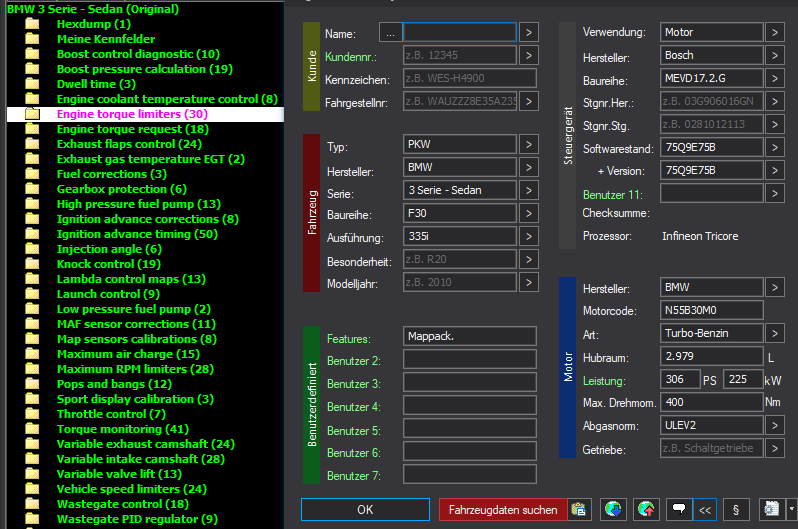798x529 pixels.
Task: Click the folder icon next to Knock control
Action: tap(32, 264)
